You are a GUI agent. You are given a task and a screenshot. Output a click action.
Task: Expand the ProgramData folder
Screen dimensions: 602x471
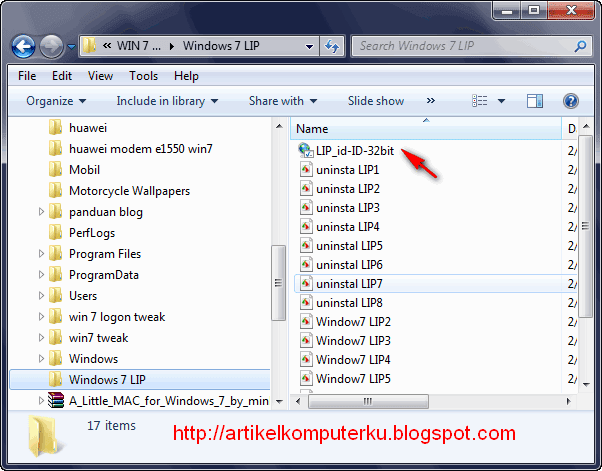pyautogui.click(x=41, y=274)
